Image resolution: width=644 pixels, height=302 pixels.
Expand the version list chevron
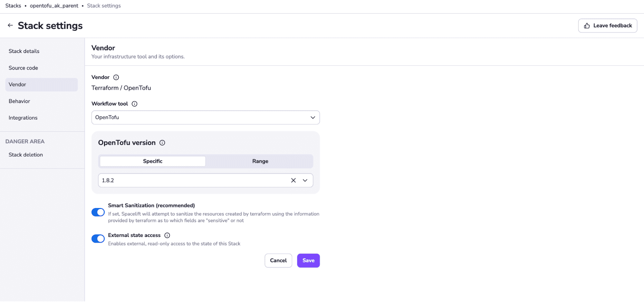(x=305, y=180)
